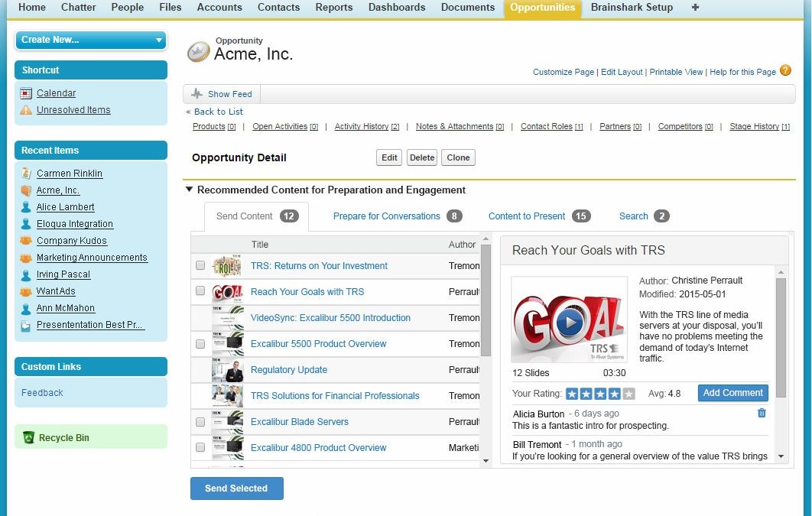Open the Reports tab in the top navigation
812x516 pixels.
334,7
